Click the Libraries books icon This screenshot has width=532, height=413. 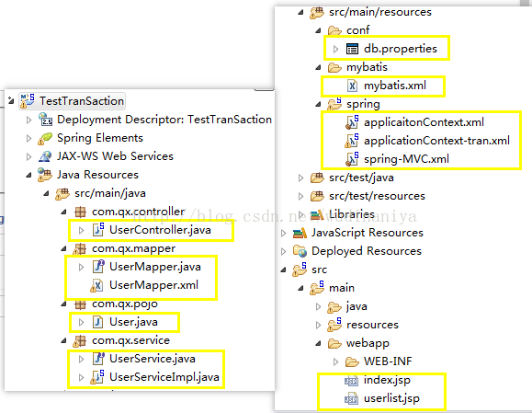(x=317, y=214)
